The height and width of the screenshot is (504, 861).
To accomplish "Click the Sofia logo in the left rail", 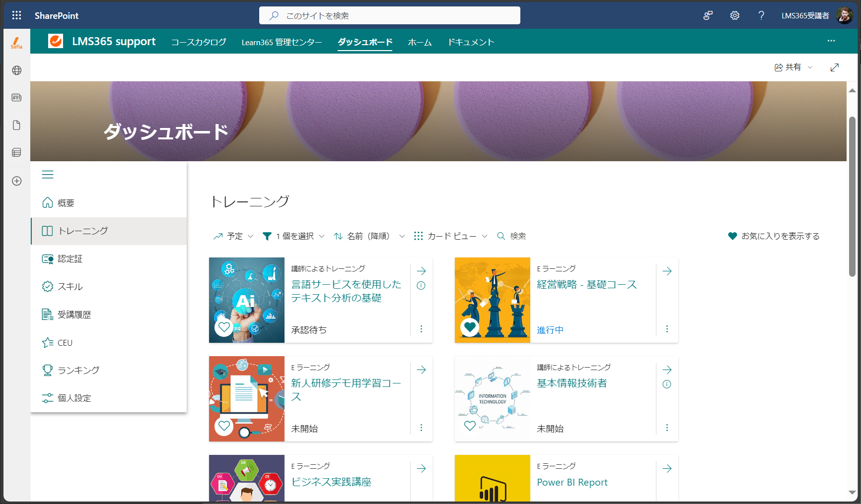I will click(16, 43).
